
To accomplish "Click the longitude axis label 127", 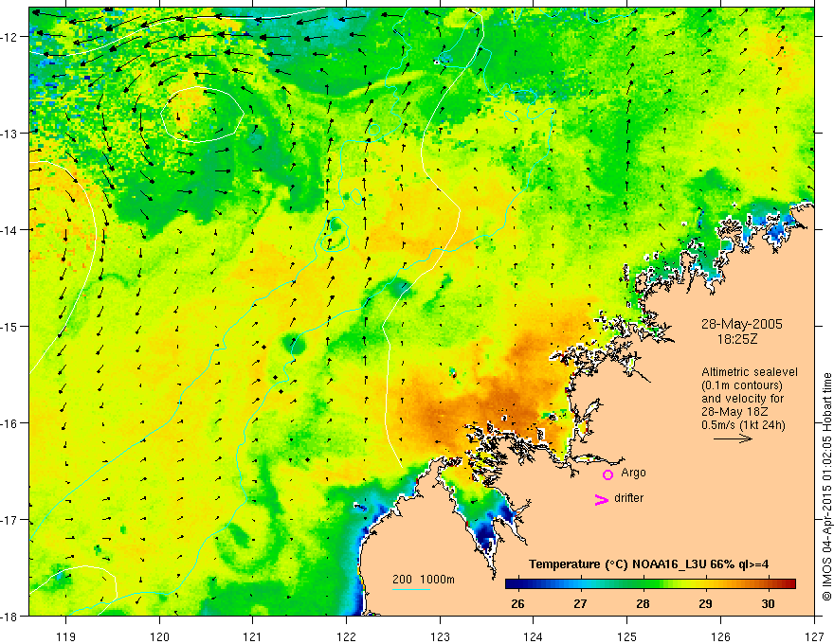I will pos(814,636).
